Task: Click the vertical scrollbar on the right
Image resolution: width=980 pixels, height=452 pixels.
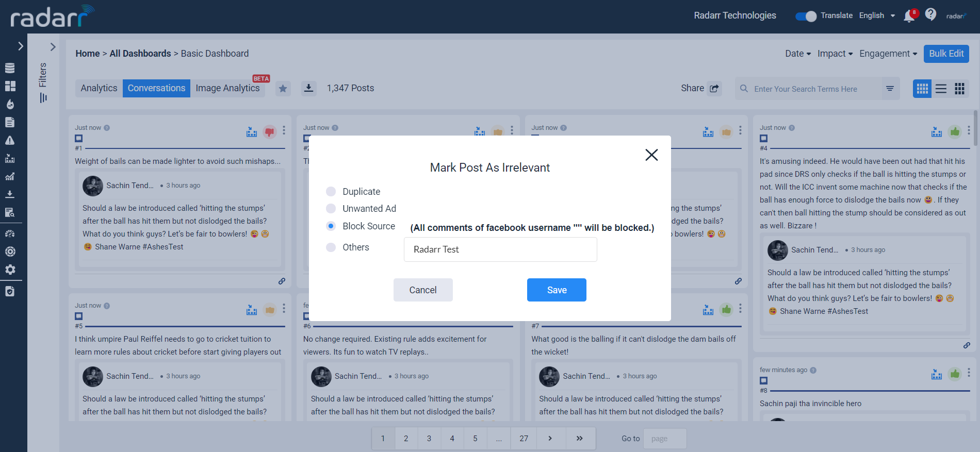Action: pos(975,128)
